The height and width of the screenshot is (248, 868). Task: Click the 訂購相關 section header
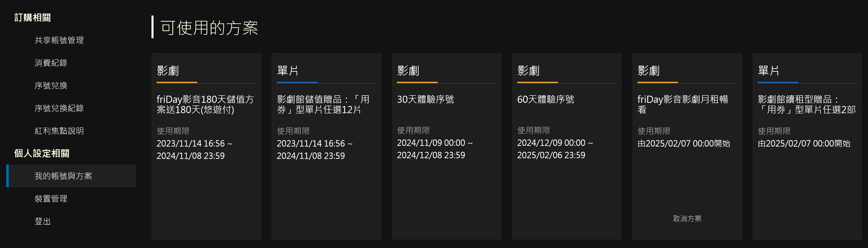tap(33, 18)
